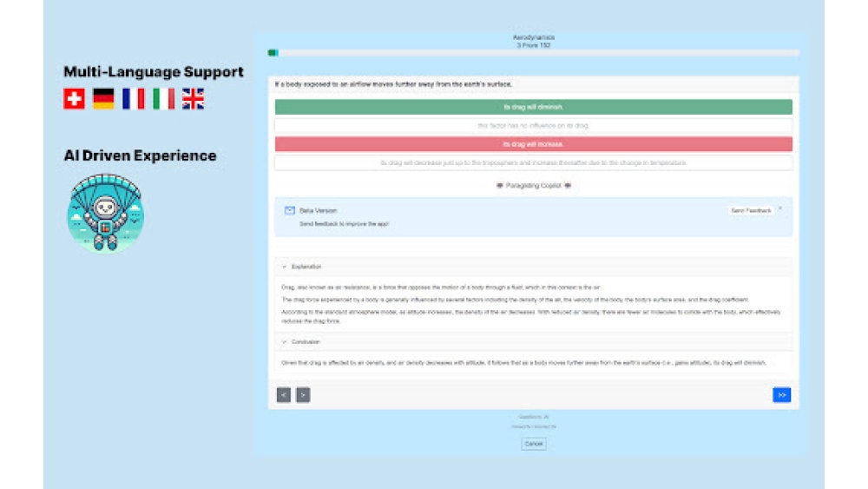The image size is (868, 489).
Task: Click the "Beta Version" alert heading
Action: coord(319,210)
